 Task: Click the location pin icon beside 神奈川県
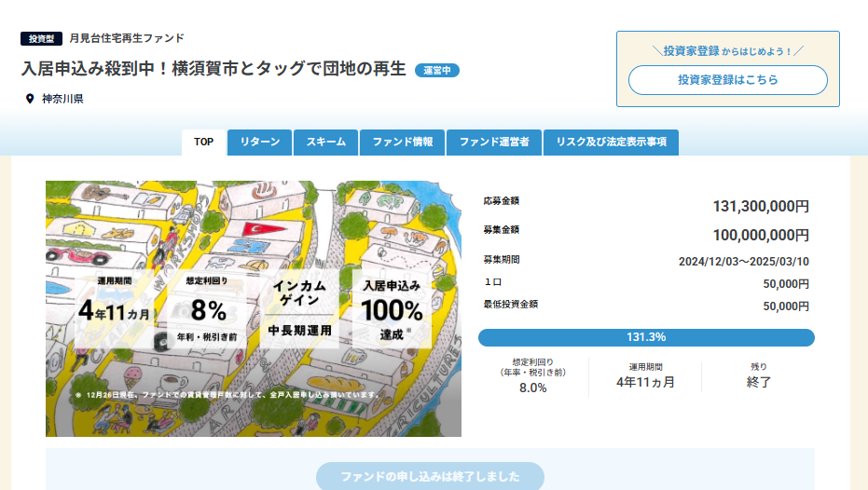[30, 99]
